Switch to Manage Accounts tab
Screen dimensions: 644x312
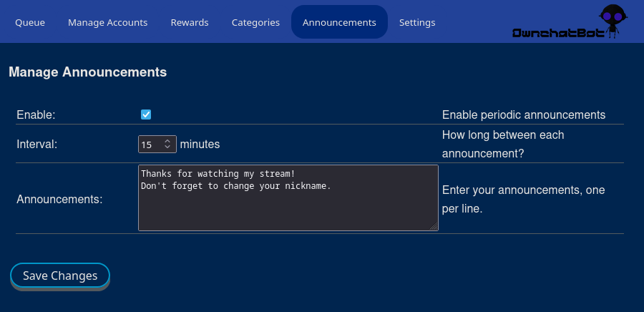click(107, 22)
